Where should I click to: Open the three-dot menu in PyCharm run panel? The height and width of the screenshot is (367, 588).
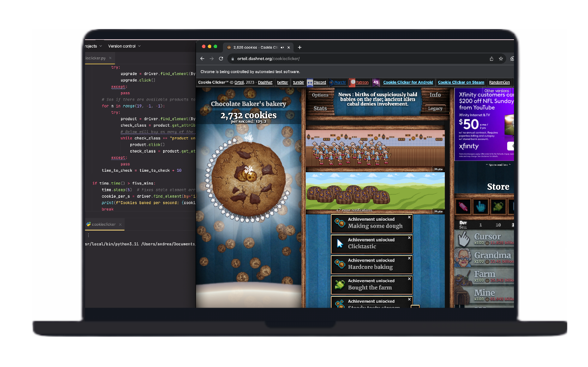click(x=88, y=236)
